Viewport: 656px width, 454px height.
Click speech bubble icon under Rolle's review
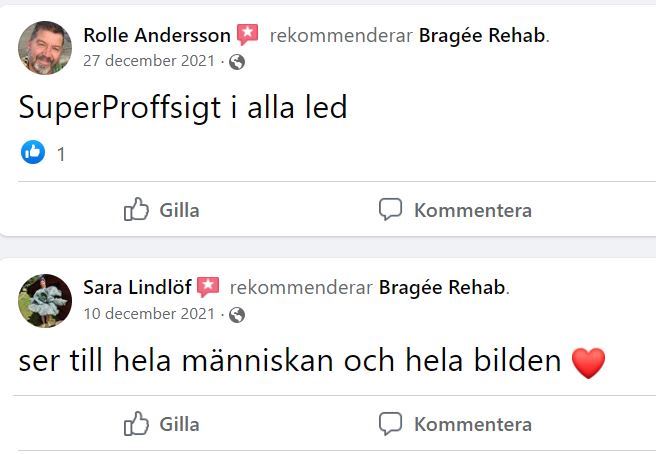(390, 209)
